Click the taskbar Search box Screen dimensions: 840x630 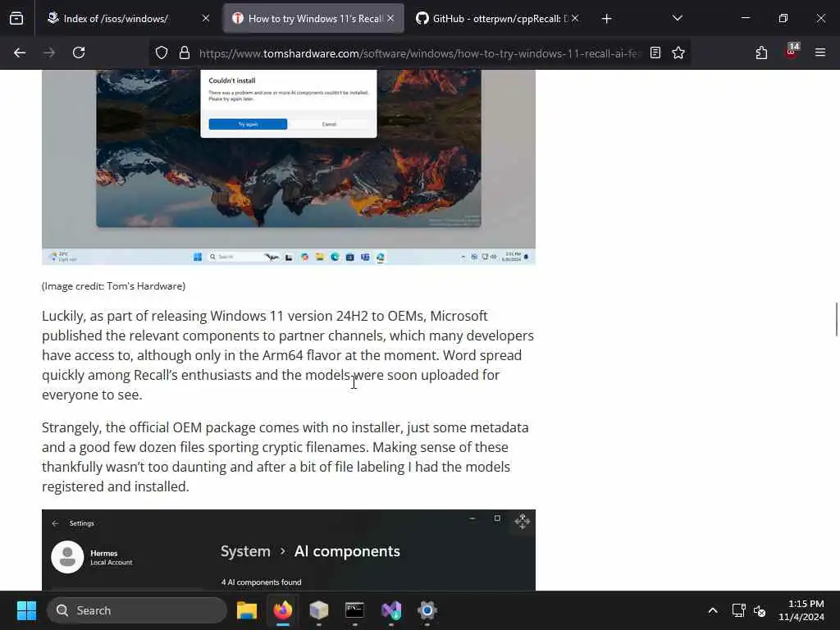click(137, 610)
